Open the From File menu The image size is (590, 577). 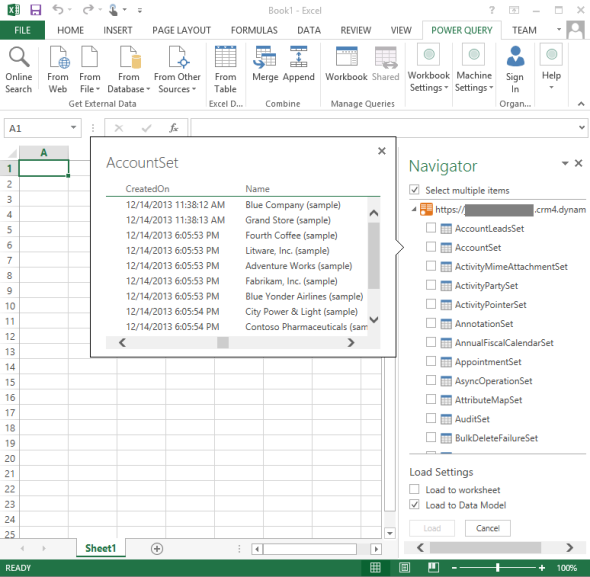point(90,69)
